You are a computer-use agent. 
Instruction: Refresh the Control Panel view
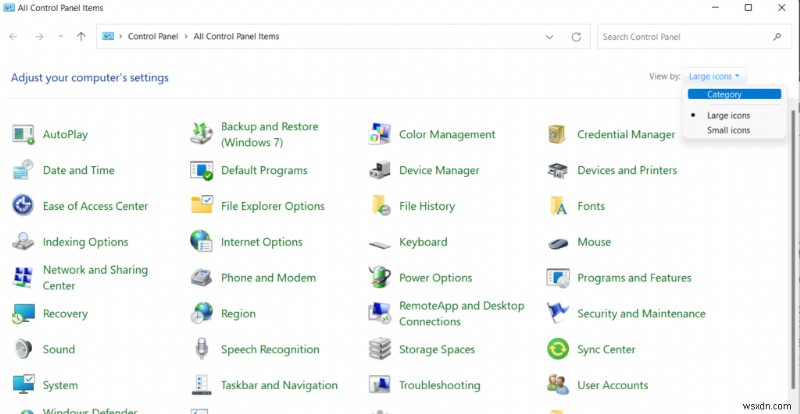[x=576, y=37]
